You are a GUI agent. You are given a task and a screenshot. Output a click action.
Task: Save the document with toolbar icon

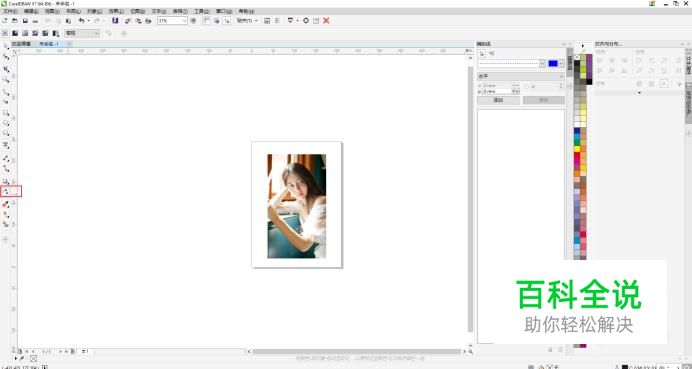click(x=26, y=21)
